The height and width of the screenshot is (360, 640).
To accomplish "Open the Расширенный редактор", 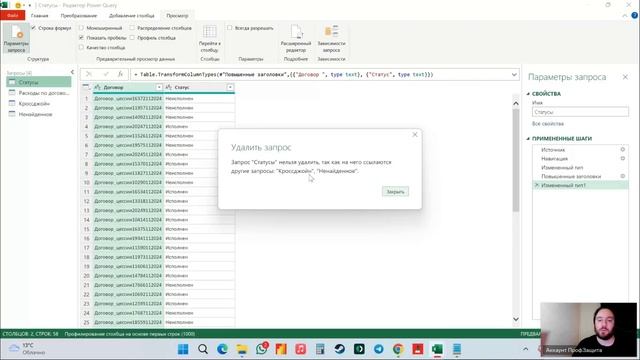I will (x=296, y=39).
